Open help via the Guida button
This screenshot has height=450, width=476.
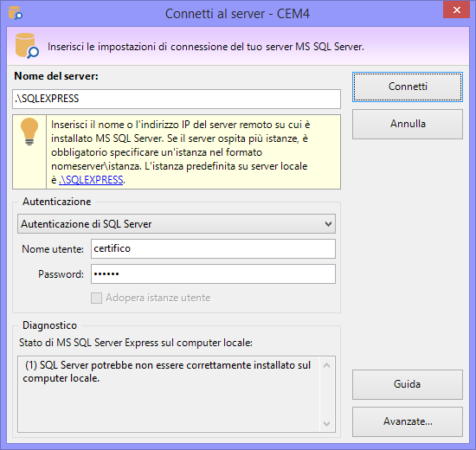point(408,384)
